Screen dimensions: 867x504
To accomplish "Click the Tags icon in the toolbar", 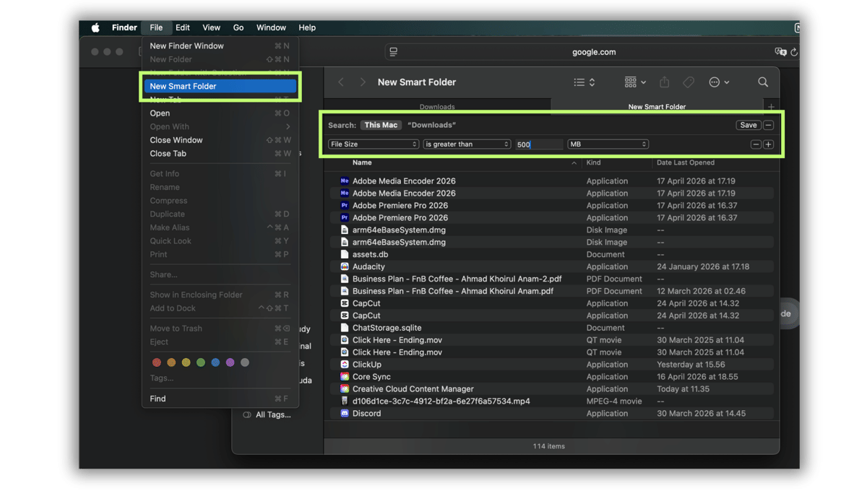I will pyautogui.click(x=688, y=82).
